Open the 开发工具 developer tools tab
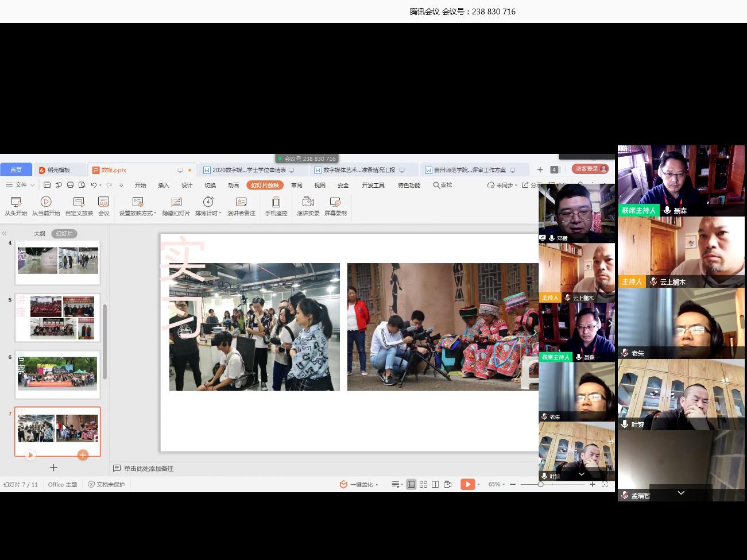The image size is (747, 560). [x=373, y=185]
